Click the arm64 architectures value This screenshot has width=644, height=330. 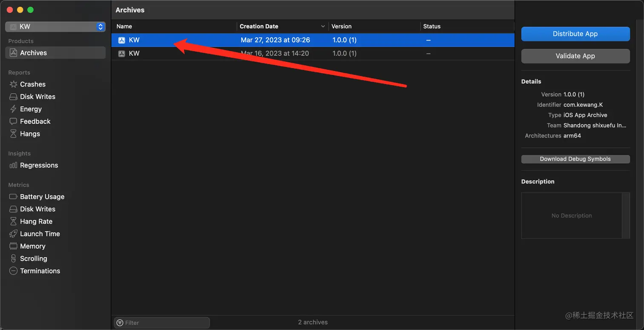pyautogui.click(x=572, y=136)
